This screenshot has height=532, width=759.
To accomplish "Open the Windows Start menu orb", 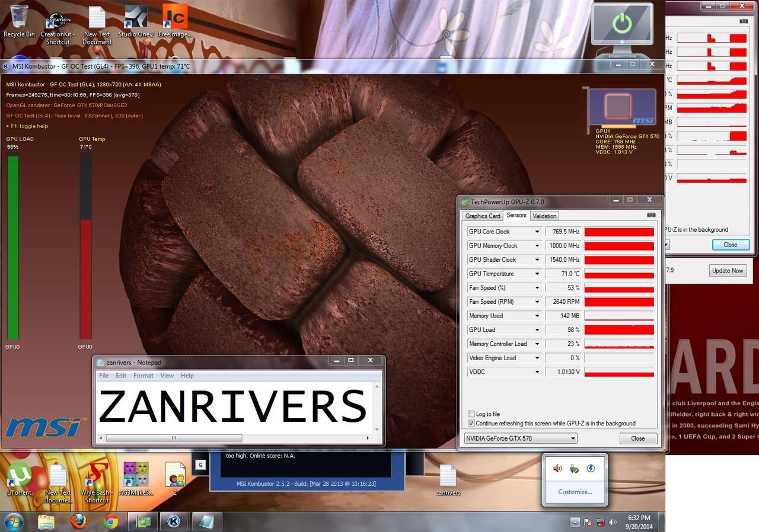I will coord(13,522).
